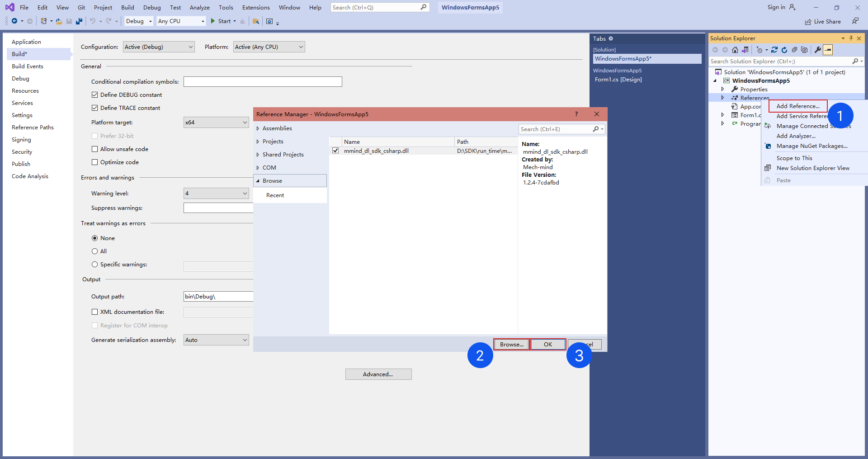
Task: Choose Add Reference... from context menu
Action: (x=798, y=106)
